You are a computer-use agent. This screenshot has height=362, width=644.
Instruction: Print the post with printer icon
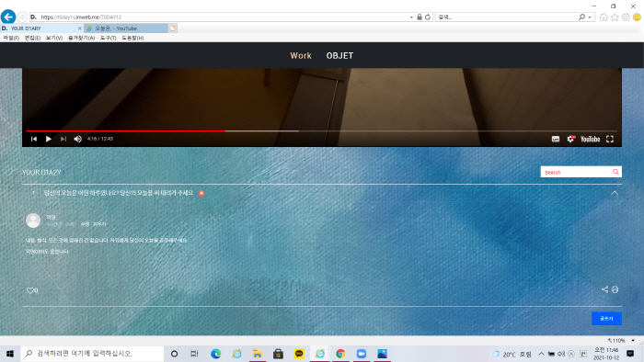(x=615, y=289)
